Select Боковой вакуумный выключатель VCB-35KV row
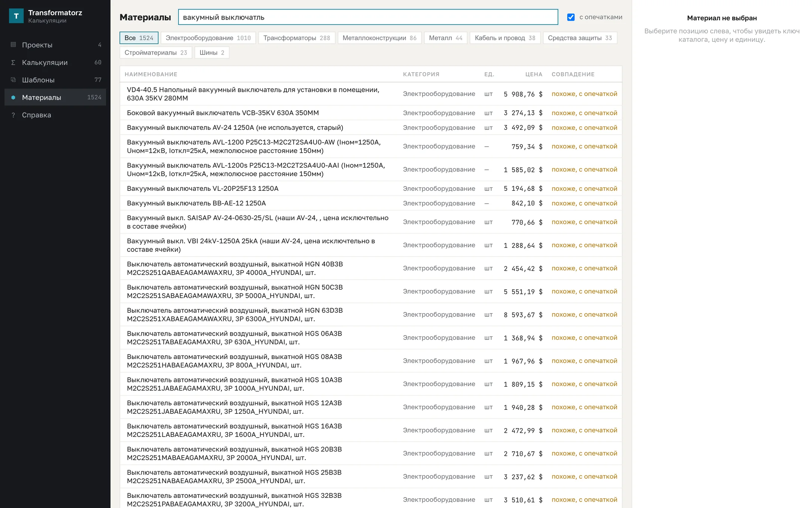 coord(371,113)
